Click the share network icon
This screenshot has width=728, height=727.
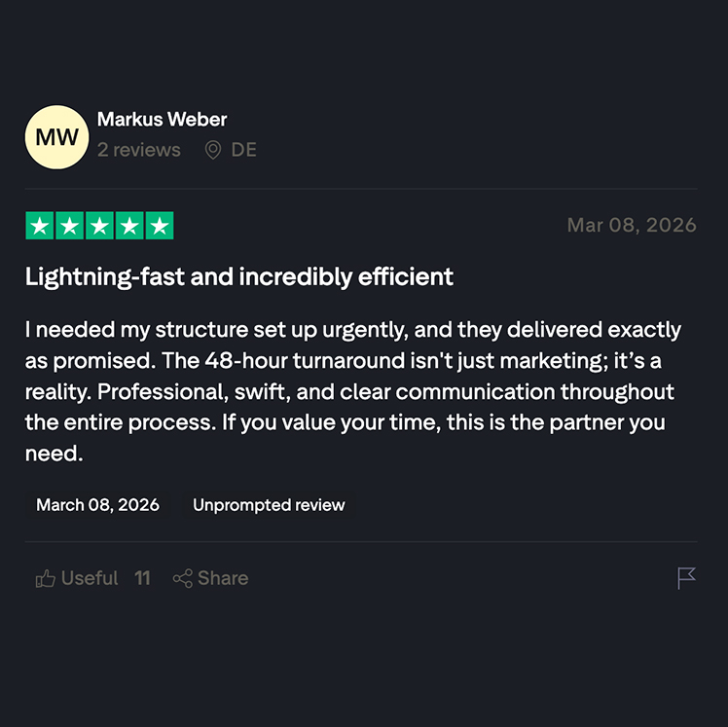click(182, 579)
